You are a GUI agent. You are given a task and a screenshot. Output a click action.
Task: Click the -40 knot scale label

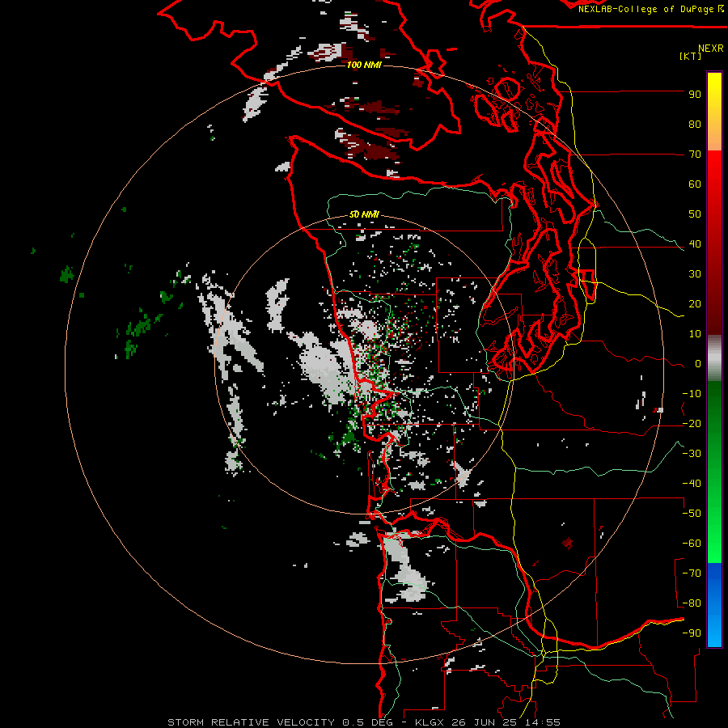(x=692, y=484)
